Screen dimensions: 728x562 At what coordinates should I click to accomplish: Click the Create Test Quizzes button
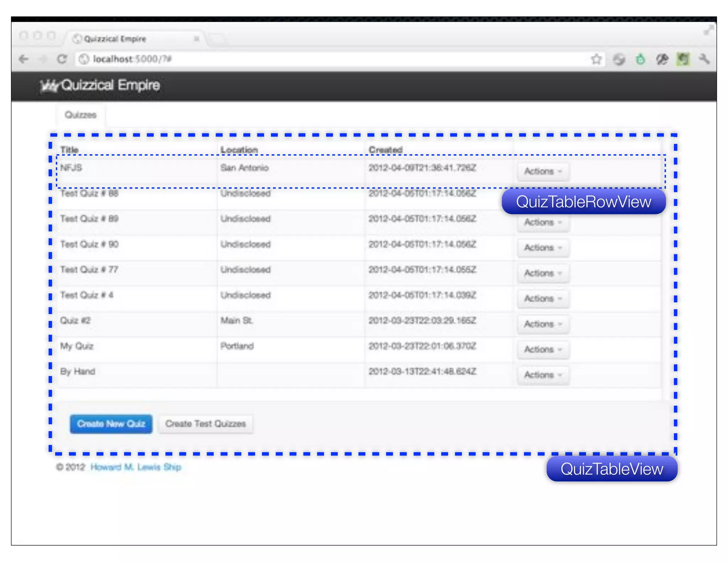[x=205, y=424]
